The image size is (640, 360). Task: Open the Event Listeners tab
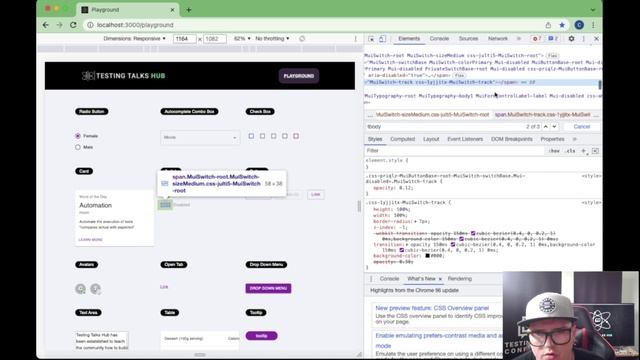465,139
